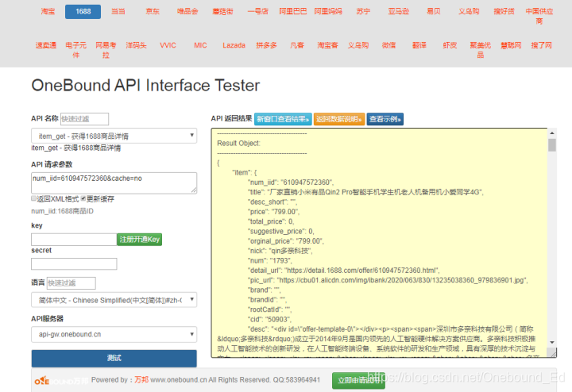Open the www.onebound.cn footer link
The image size is (572, 392).
point(179,380)
